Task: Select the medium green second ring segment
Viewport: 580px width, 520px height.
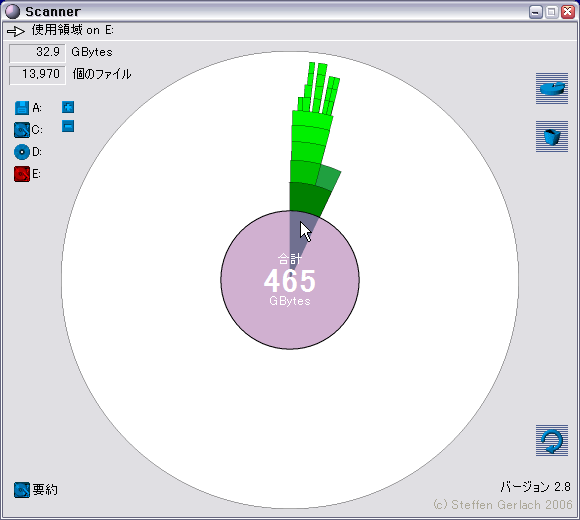Action: pyautogui.click(x=304, y=172)
